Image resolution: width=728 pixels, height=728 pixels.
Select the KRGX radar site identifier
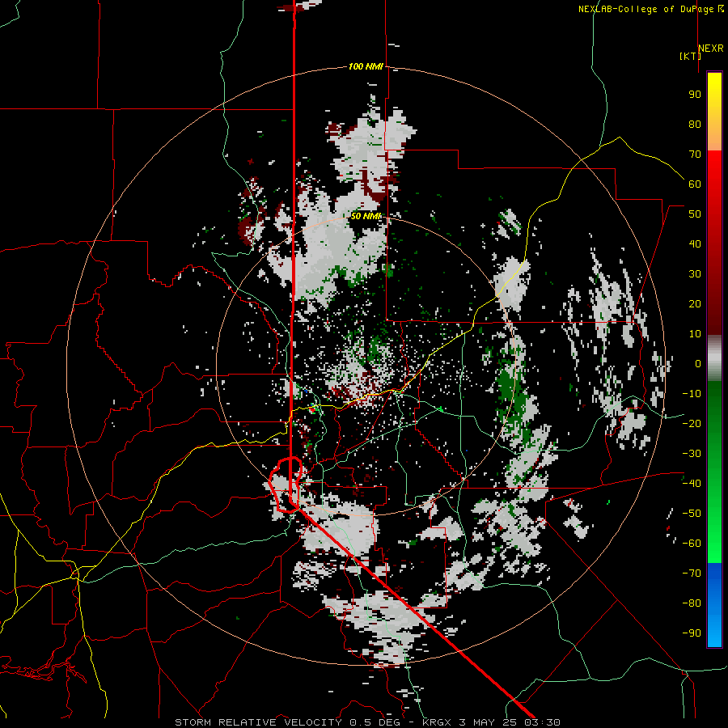pos(437,722)
